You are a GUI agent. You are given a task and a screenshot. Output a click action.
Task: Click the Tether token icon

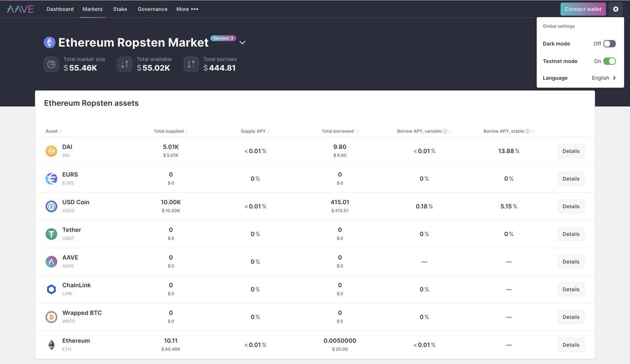(x=51, y=234)
